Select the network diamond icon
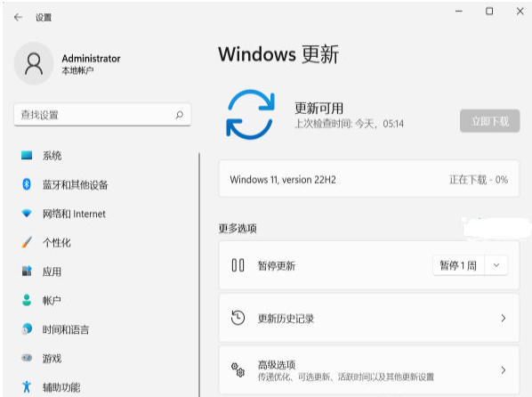 [27, 214]
